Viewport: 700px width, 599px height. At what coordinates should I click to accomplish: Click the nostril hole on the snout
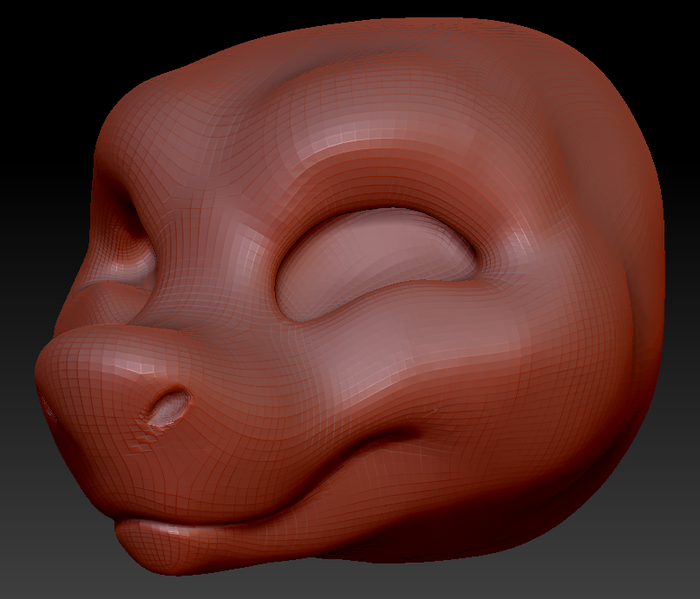coord(168,407)
